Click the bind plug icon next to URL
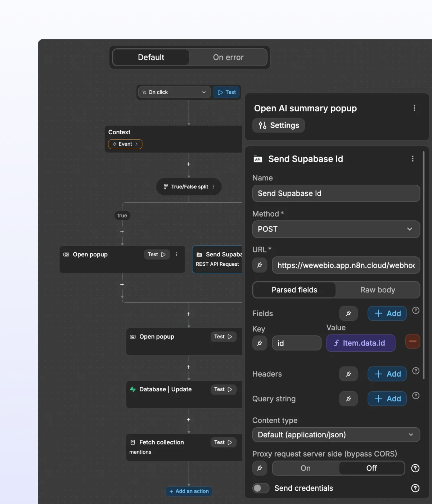Viewport: 432px width, 504px height. (x=260, y=265)
